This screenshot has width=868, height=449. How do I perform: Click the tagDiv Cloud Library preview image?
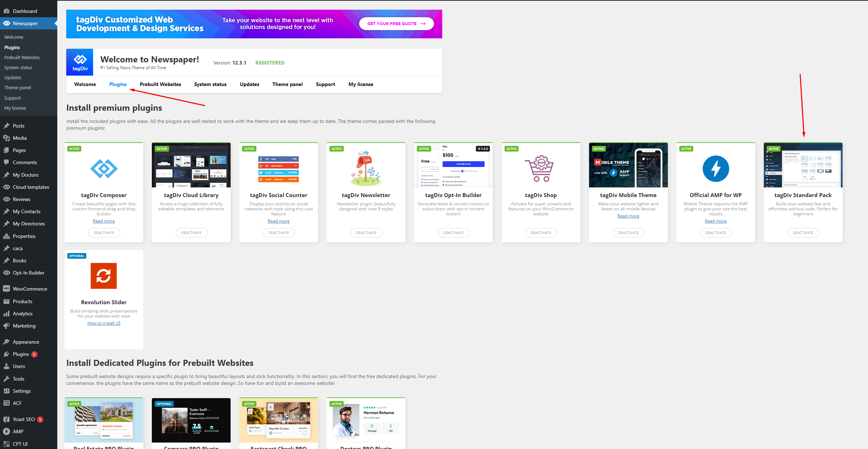pyautogui.click(x=191, y=165)
